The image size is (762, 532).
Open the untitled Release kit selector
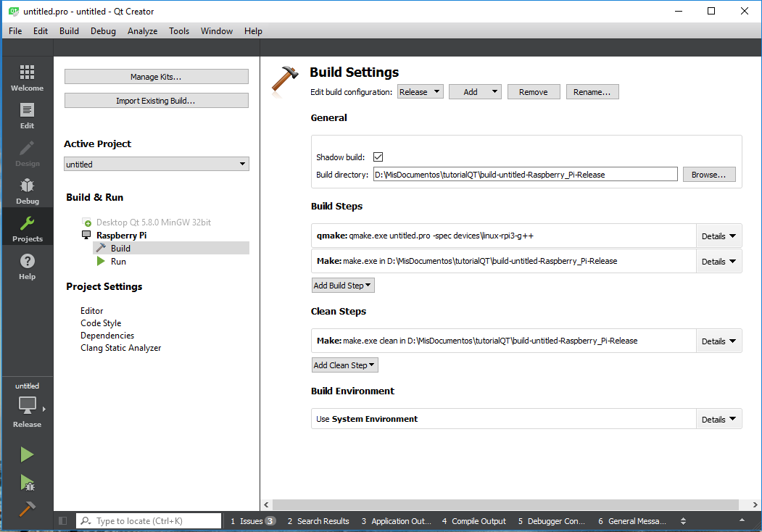[28, 404]
